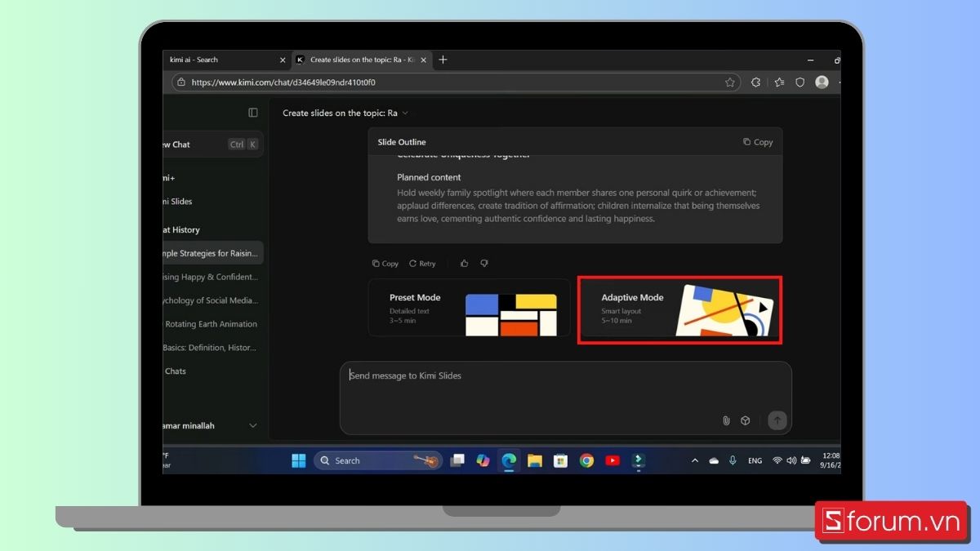Click the thumbs down icon below the outline

(x=484, y=264)
